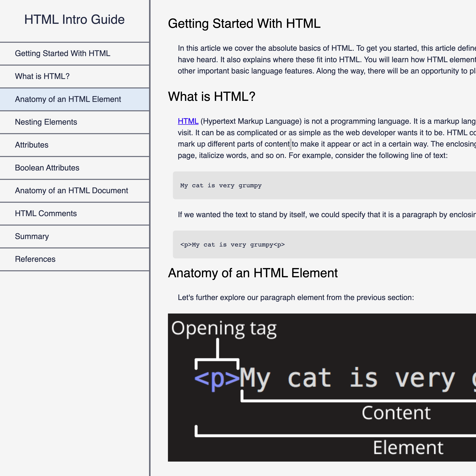Click the HTML element anatomy diagram image
The height and width of the screenshot is (476, 476).
tap(322, 387)
